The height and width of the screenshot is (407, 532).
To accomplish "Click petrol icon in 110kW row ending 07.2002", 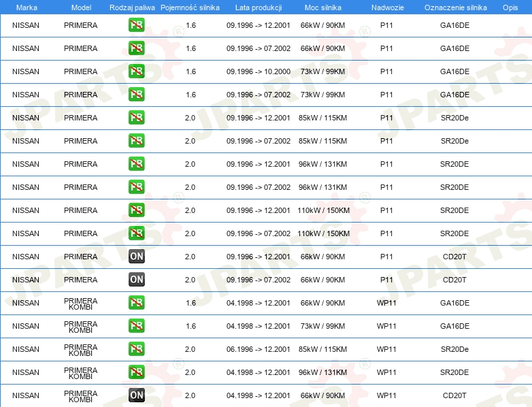I will click(x=136, y=233).
